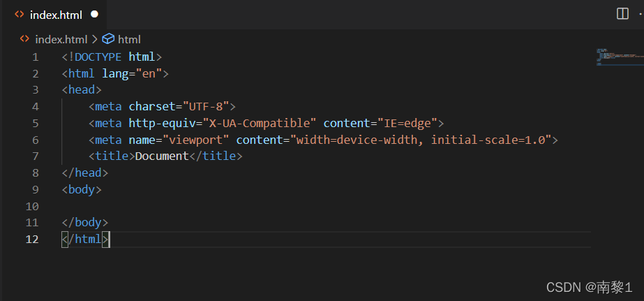The width and height of the screenshot is (644, 301).
Task: Click line number 9 in gutter
Action: tap(36, 189)
